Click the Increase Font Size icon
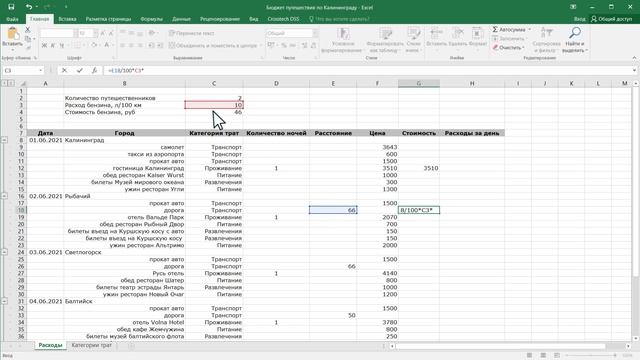Viewport: 640px width, 360px height. click(x=103, y=33)
